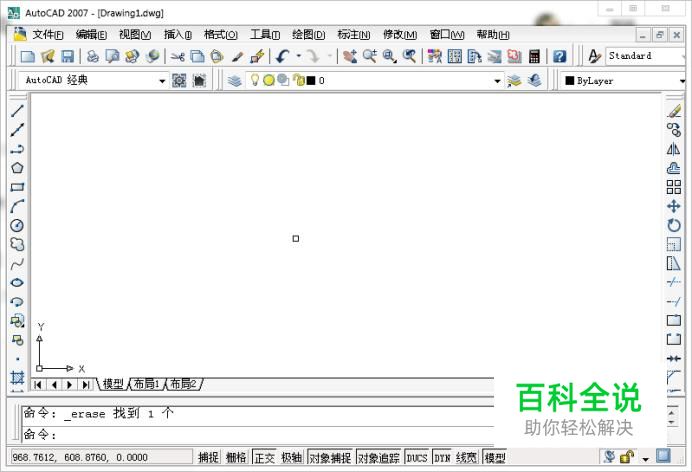692x472 pixels.
Task: Click the black ByLayer color square
Action: 569,80
